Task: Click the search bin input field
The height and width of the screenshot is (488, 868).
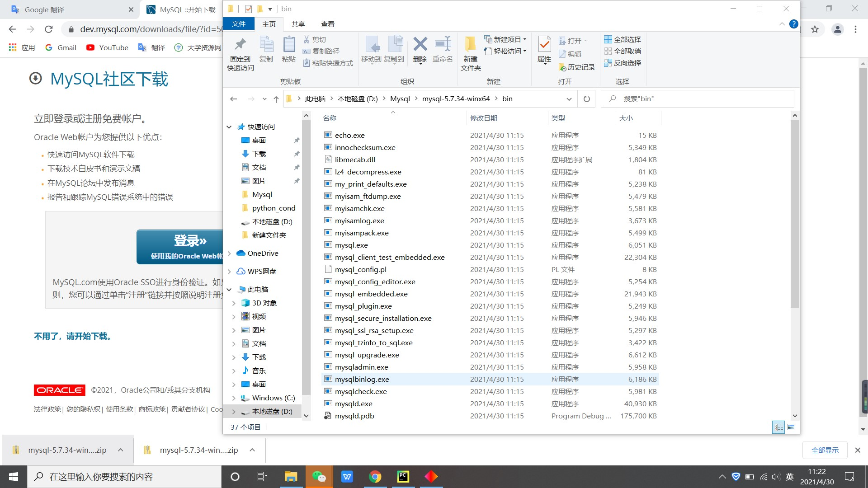Action: [698, 99]
